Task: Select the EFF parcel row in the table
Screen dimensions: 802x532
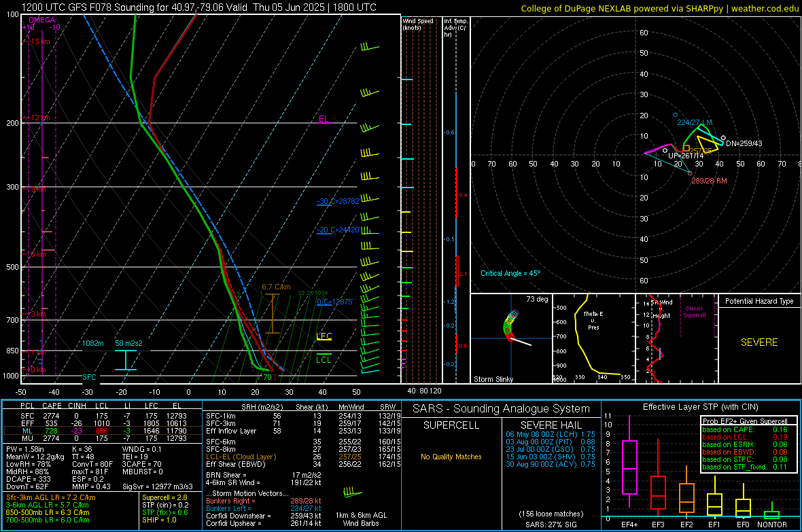Action: pos(103,423)
